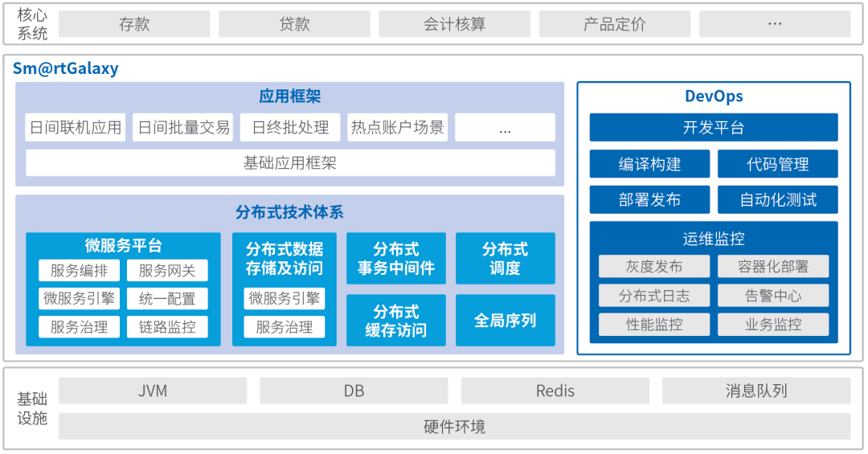Image resolution: width=868 pixels, height=454 pixels.
Task: Click the 基础应用框架 bar
Action: (290, 163)
